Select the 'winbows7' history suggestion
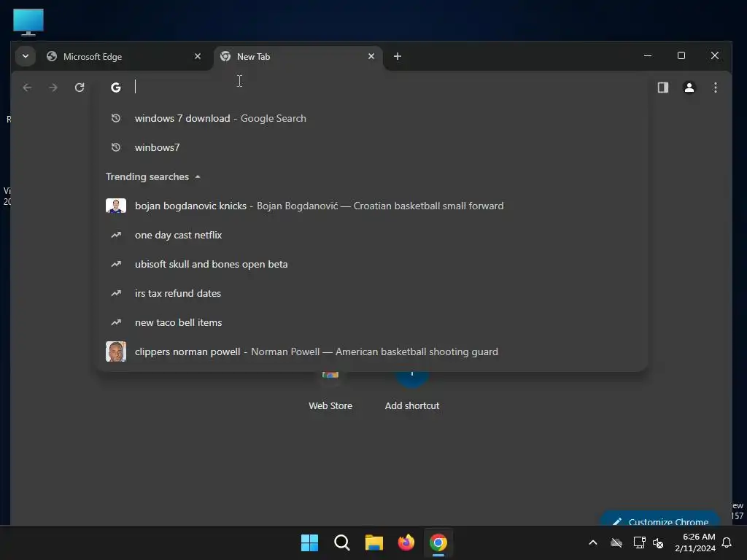This screenshot has height=560, width=747. pyautogui.click(x=372, y=147)
